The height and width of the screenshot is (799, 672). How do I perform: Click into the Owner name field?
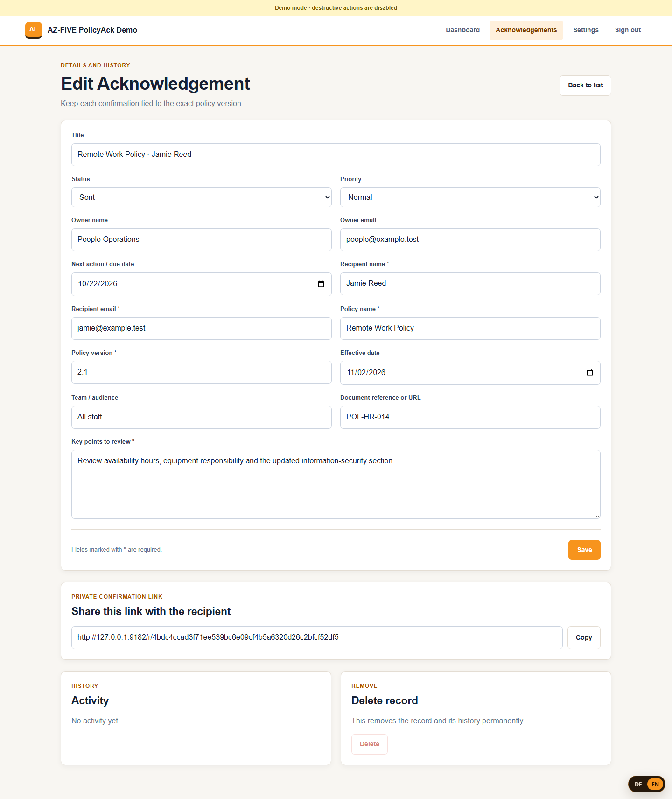(202, 240)
